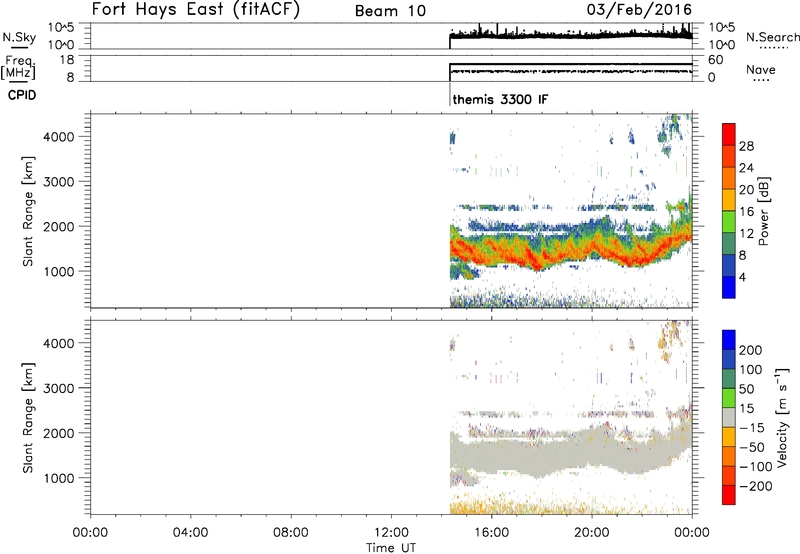Click the 'Time UT' axis label

click(x=391, y=548)
